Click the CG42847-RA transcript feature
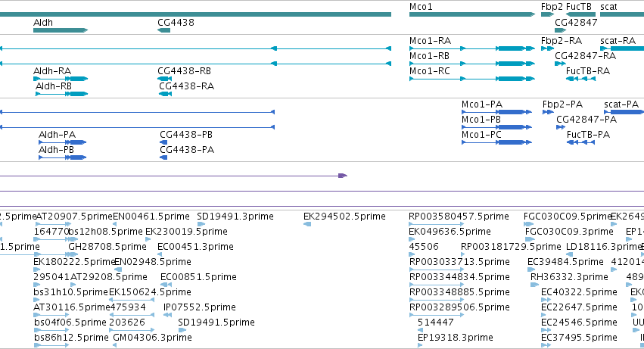 click(560, 64)
